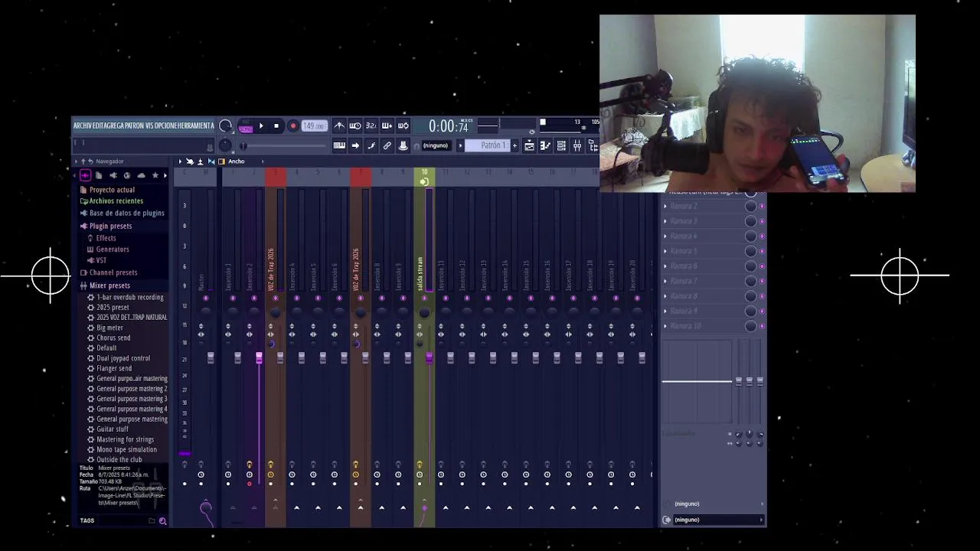Click the TAGS input field
The image size is (980, 551).
(122, 521)
